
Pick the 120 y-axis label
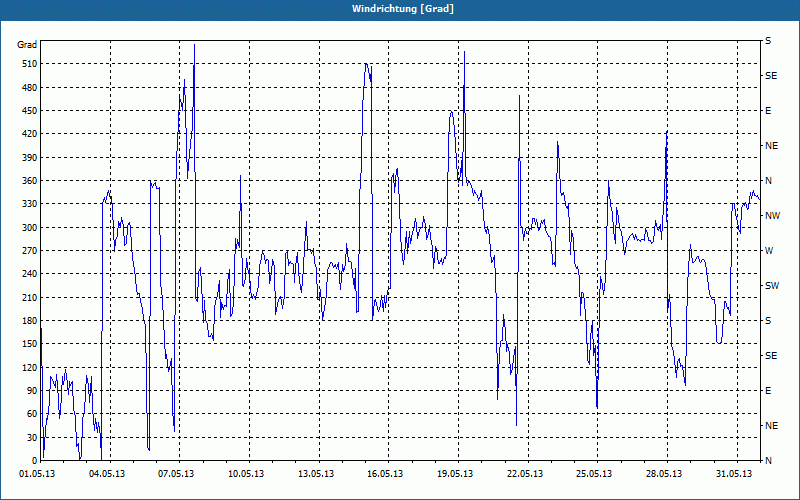coord(30,367)
